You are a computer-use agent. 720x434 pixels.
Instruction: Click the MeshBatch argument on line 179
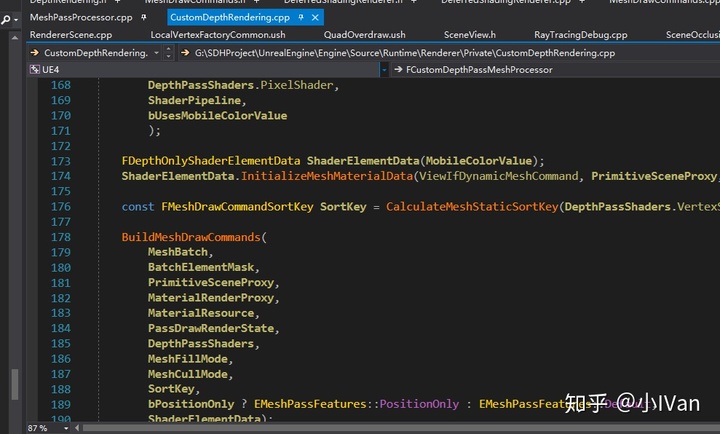[177, 252]
